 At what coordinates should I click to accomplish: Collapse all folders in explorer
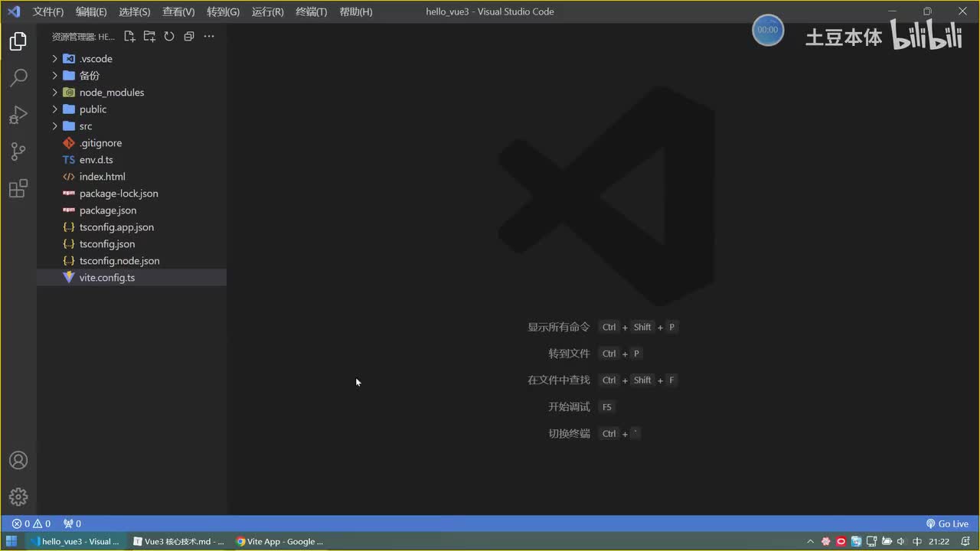point(189,36)
